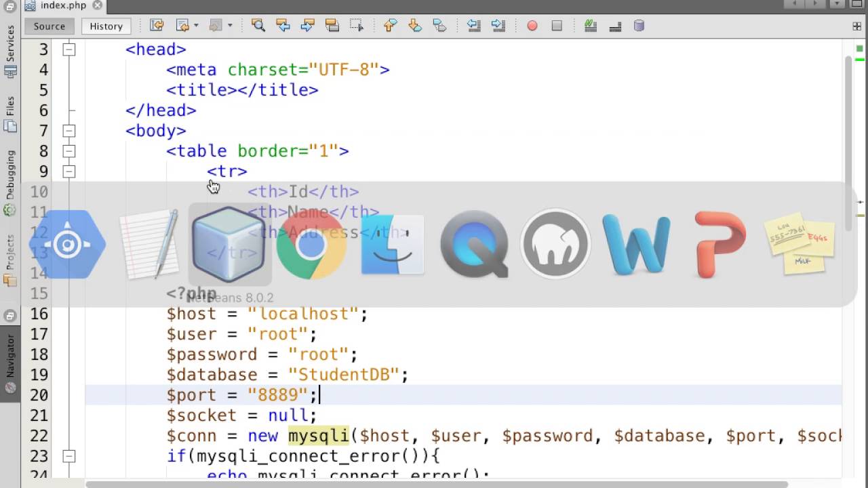Shift line left icon
The image size is (868, 488).
pos(473,26)
